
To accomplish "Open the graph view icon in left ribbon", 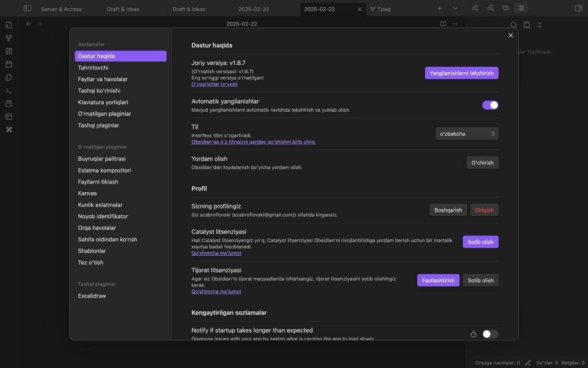I will click(x=9, y=38).
